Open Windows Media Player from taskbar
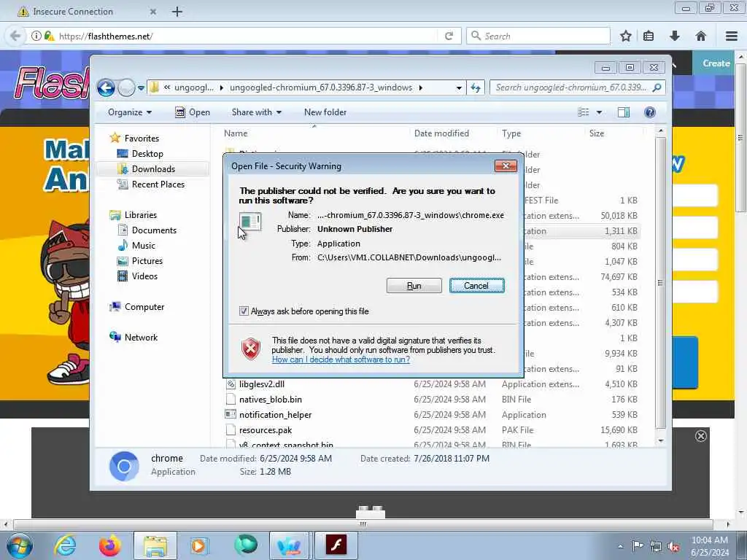This screenshot has width=747, height=560. (x=199, y=545)
